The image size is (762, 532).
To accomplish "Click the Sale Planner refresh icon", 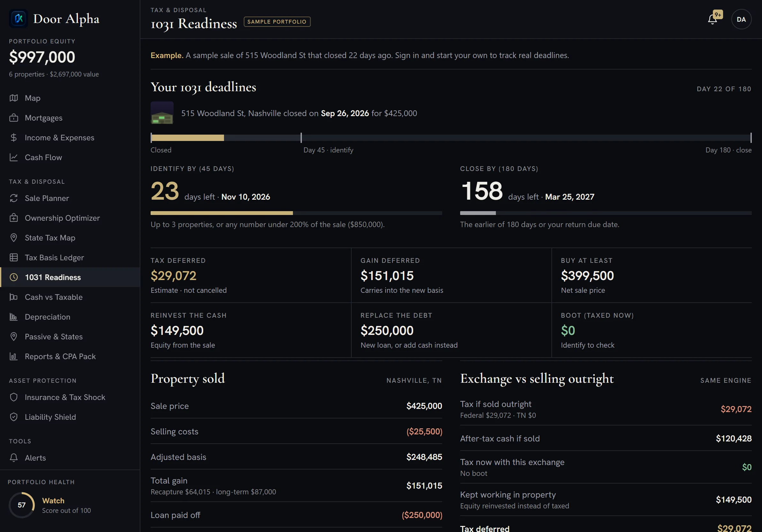I will click(x=14, y=198).
